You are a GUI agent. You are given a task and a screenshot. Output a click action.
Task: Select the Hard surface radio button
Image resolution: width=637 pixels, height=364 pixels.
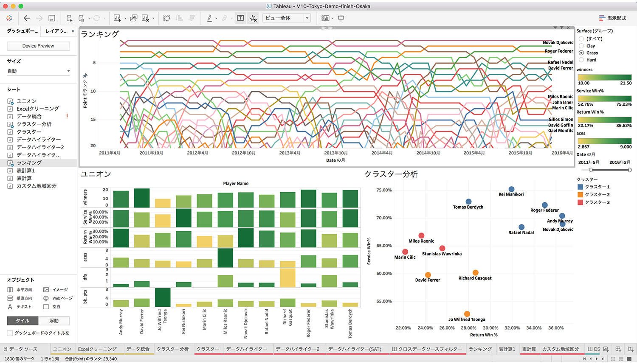click(581, 60)
